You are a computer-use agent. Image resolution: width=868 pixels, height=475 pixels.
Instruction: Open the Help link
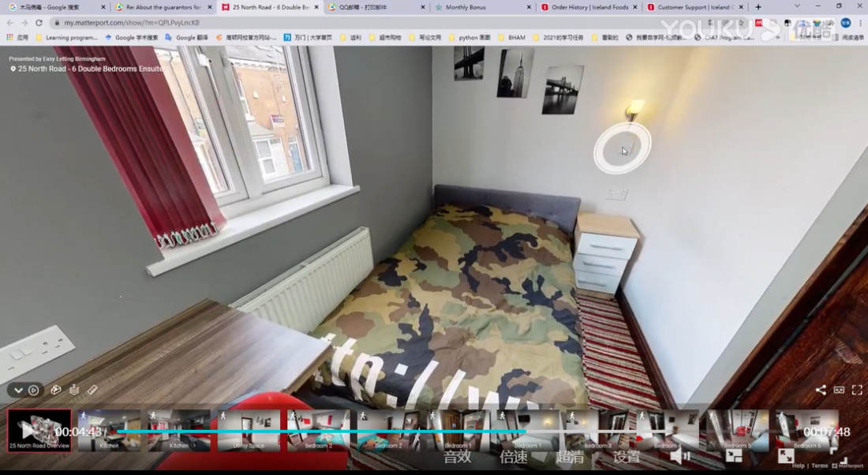[798, 466]
